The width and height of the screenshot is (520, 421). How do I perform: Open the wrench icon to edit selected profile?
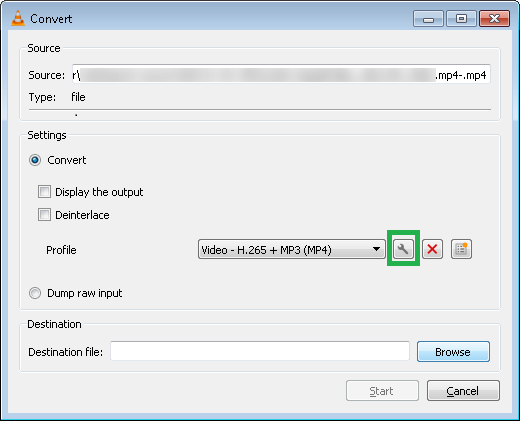tap(403, 249)
